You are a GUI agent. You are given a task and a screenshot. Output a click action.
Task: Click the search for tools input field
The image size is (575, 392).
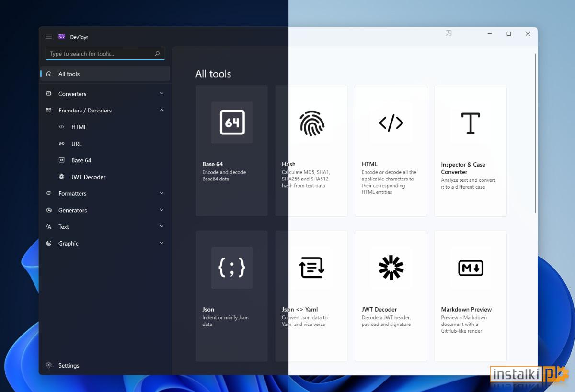coord(105,54)
